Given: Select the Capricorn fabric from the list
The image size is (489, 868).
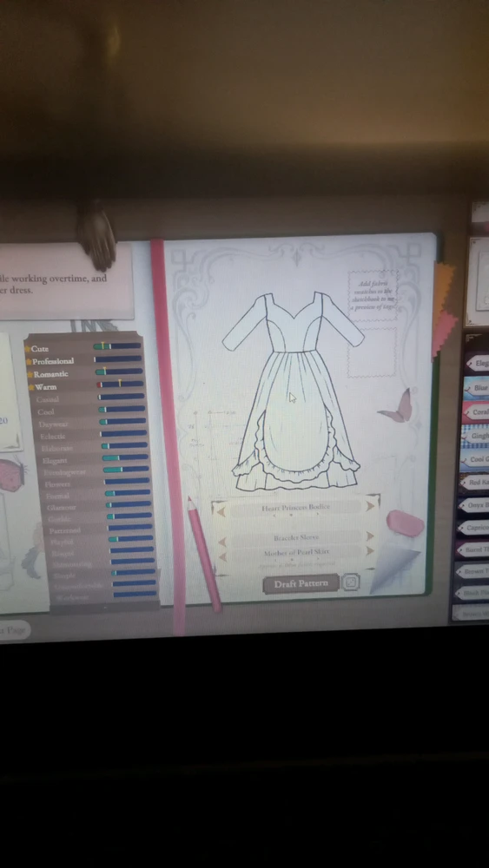Looking at the screenshot, I should [x=473, y=528].
